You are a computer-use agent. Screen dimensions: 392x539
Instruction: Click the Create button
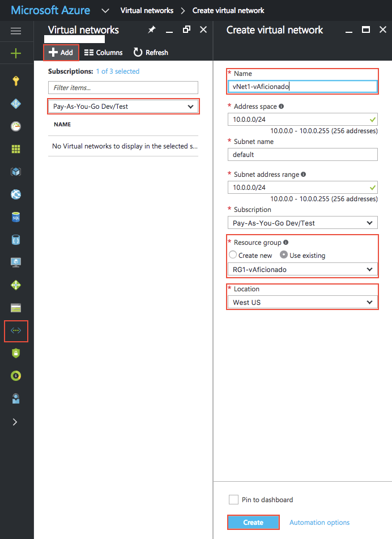253,523
